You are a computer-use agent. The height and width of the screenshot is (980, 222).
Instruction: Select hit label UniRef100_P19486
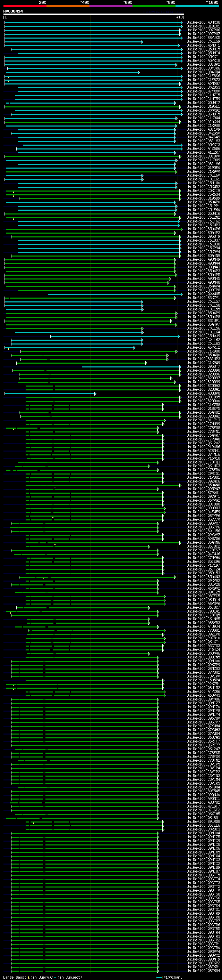203,447
